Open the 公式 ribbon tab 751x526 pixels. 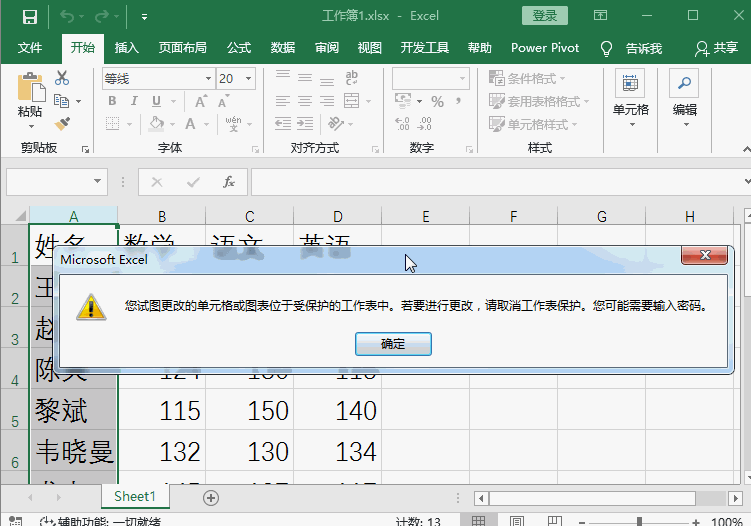pyautogui.click(x=239, y=48)
